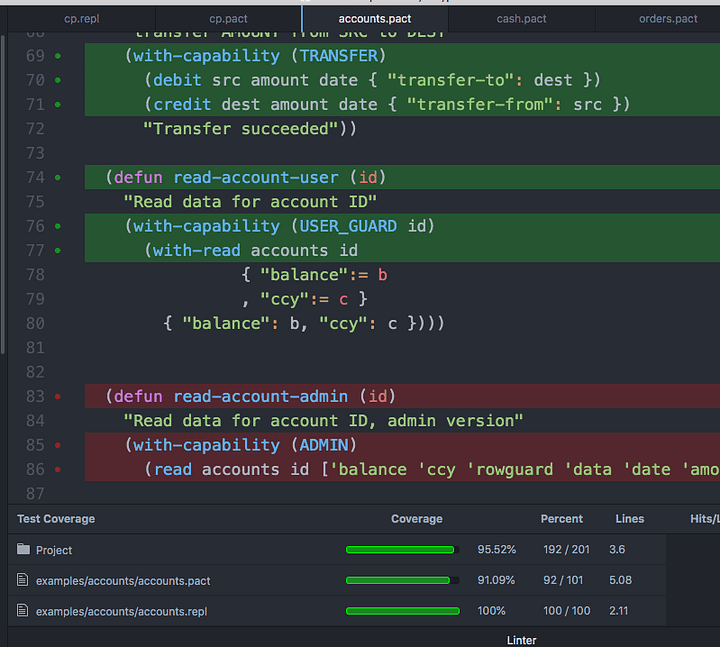Click the TRANSFER capability name
The image size is (720, 647).
(x=338, y=56)
